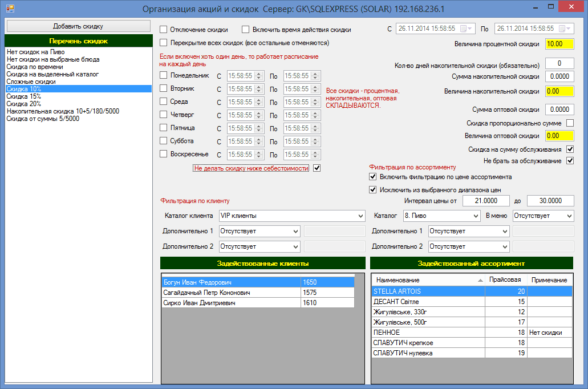Uncheck 'Скидка на сумму обслуживания'
The height and width of the screenshot is (389, 588).
[570, 149]
